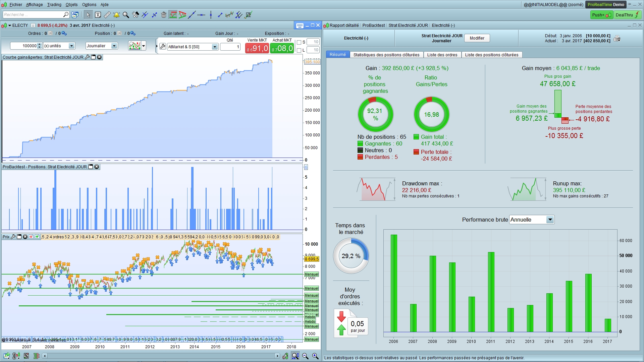
Task: Select the triangle drawing tool
Action: click(x=182, y=15)
